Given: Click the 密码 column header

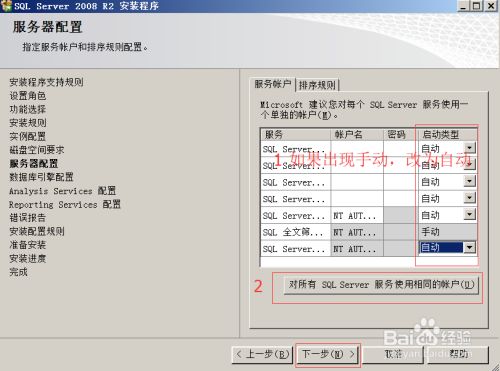Looking at the screenshot, I should (401, 134).
